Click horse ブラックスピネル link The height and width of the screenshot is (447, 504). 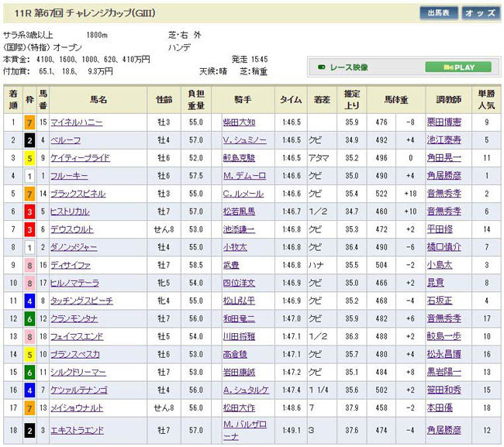click(x=78, y=194)
